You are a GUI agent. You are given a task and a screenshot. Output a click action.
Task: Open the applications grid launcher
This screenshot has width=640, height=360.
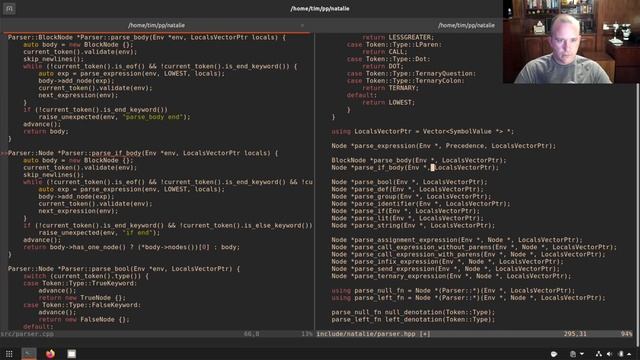tap(9, 354)
